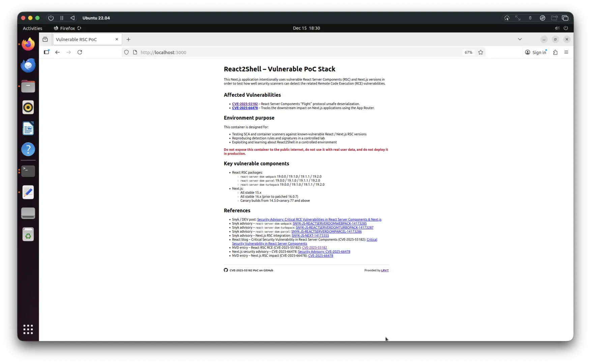Click the shield tracking protection icon
This screenshot has height=364, width=591.
pos(126,52)
